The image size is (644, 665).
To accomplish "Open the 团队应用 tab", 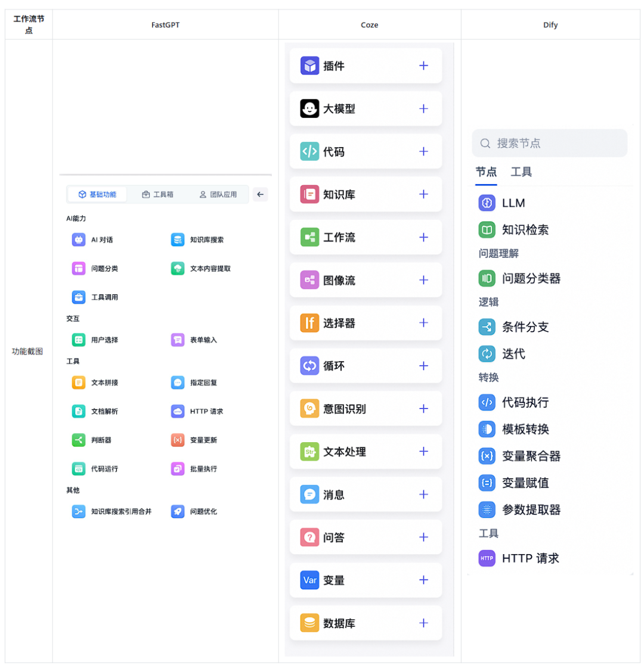I will 218,194.
